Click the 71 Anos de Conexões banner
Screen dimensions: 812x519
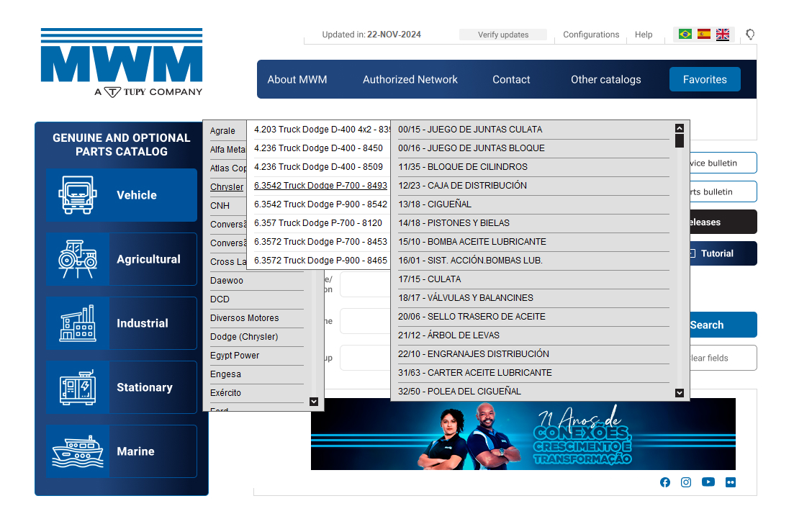[523, 435]
